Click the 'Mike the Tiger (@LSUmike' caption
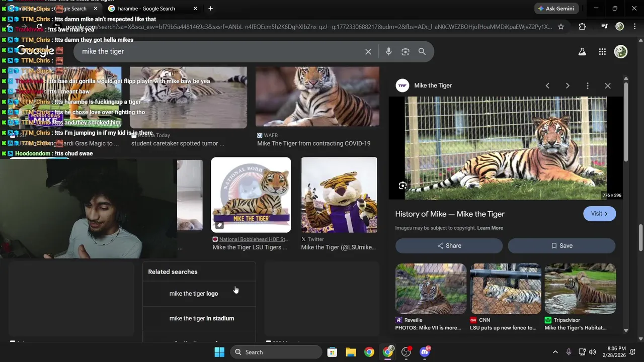This screenshot has width=644, height=362. tap(339, 247)
